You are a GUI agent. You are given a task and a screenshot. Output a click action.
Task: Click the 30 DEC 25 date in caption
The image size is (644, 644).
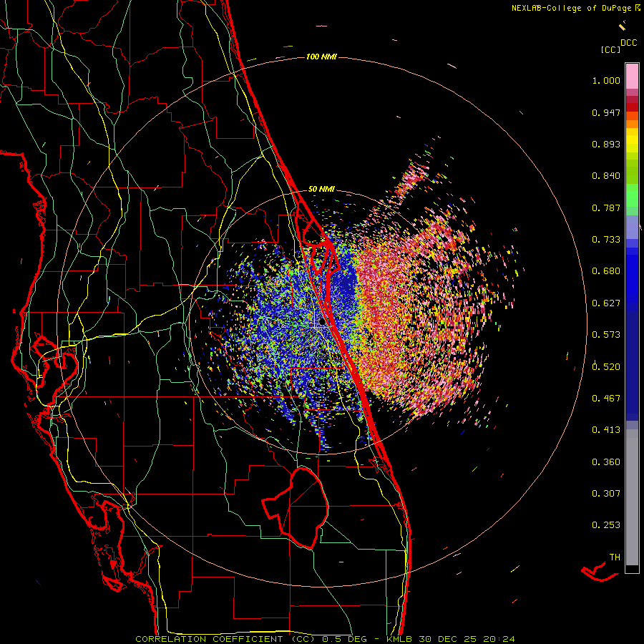tap(447, 639)
